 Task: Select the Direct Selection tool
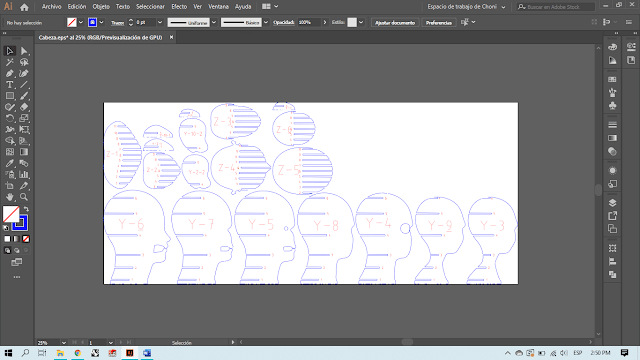coord(24,51)
